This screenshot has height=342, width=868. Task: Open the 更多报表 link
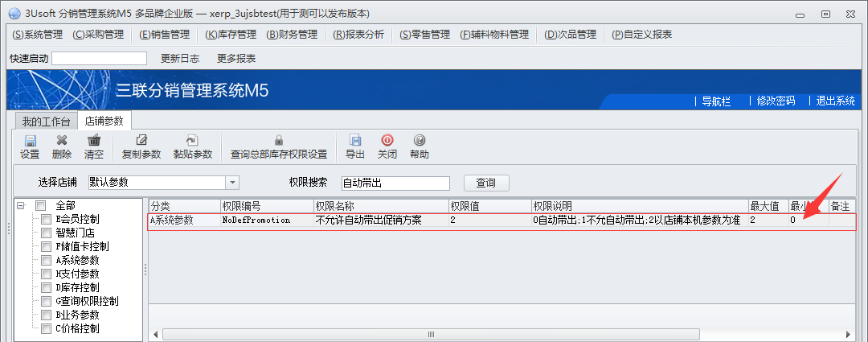pos(236,58)
